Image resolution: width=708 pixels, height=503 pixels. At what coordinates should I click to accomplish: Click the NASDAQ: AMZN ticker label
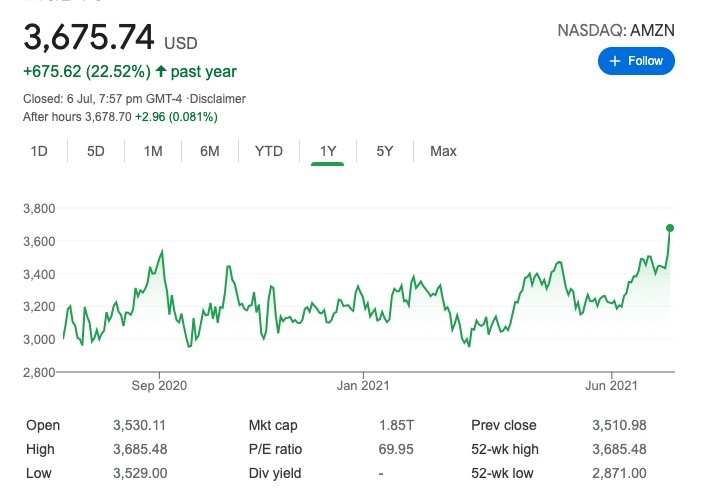click(616, 30)
